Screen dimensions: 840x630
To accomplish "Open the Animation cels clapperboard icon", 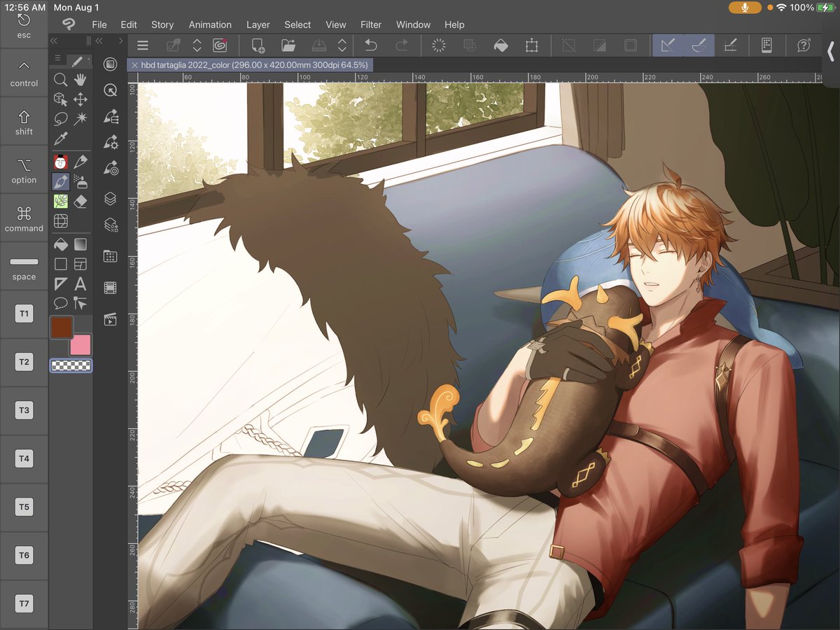I will [110, 319].
